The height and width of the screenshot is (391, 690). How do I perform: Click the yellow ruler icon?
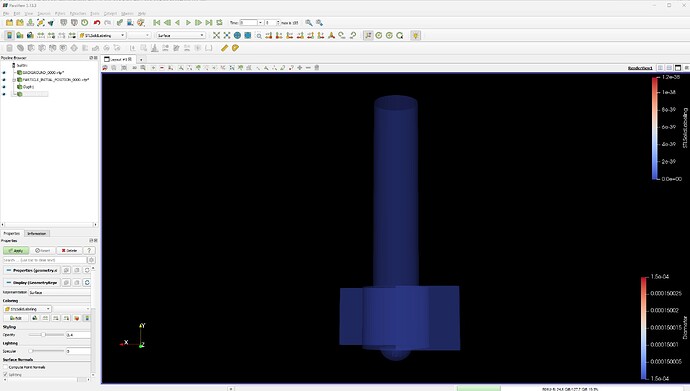click(x=225, y=48)
